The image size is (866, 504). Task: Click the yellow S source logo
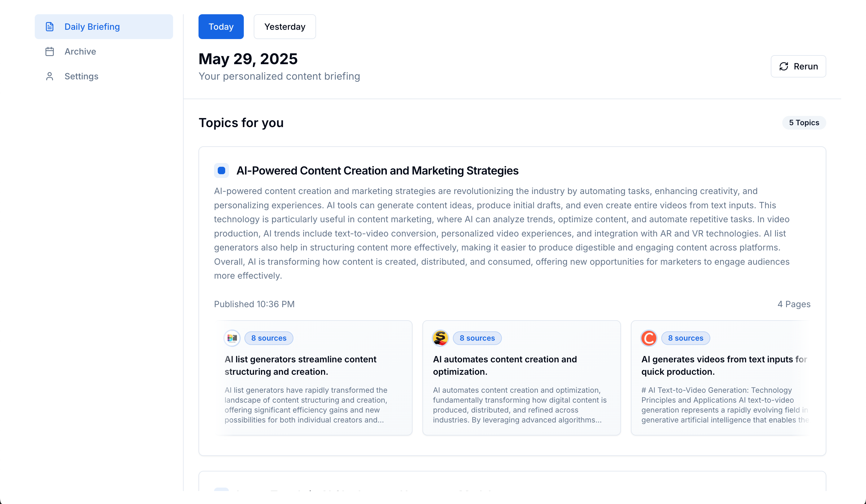coord(440,338)
